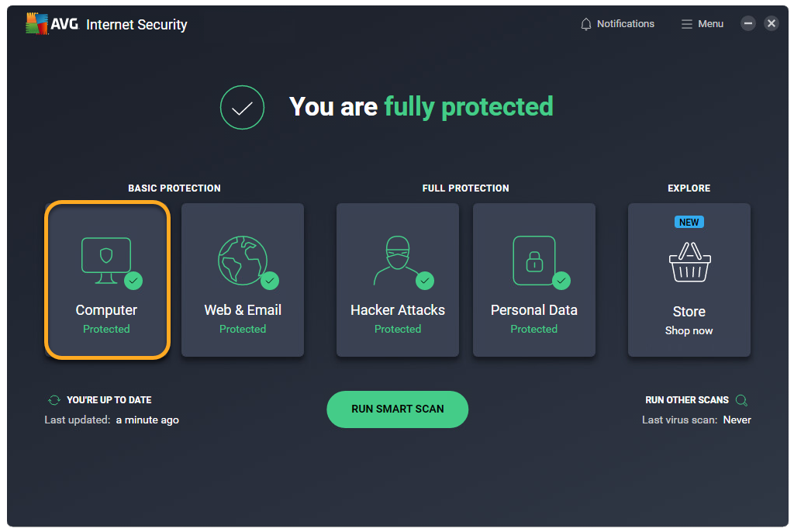Click the hamburger menu icon
Image resolution: width=794 pixels, height=532 pixels.
point(686,24)
